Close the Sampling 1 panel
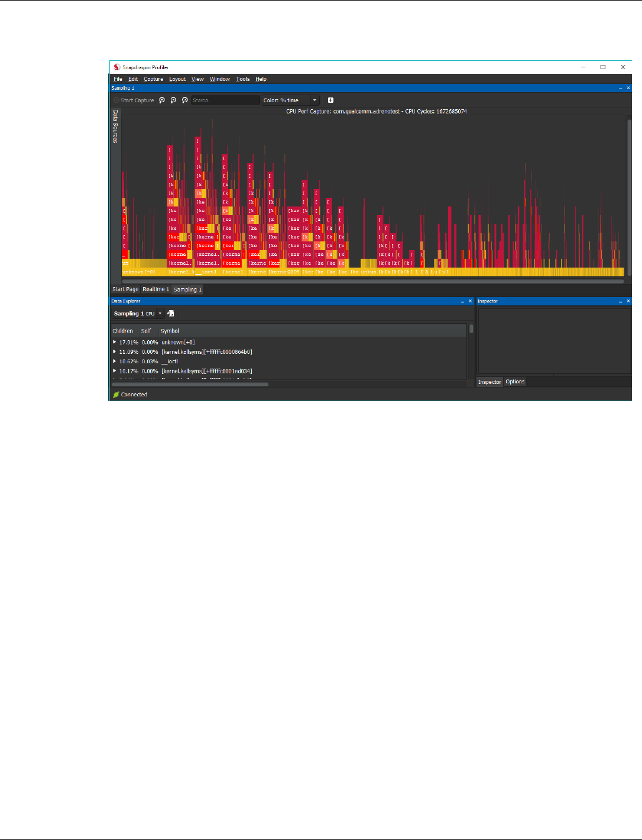 pos(628,88)
